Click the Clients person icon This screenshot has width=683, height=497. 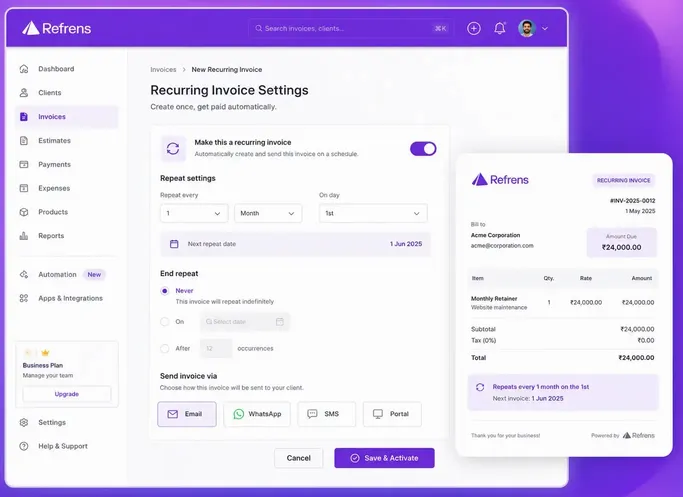[24, 93]
